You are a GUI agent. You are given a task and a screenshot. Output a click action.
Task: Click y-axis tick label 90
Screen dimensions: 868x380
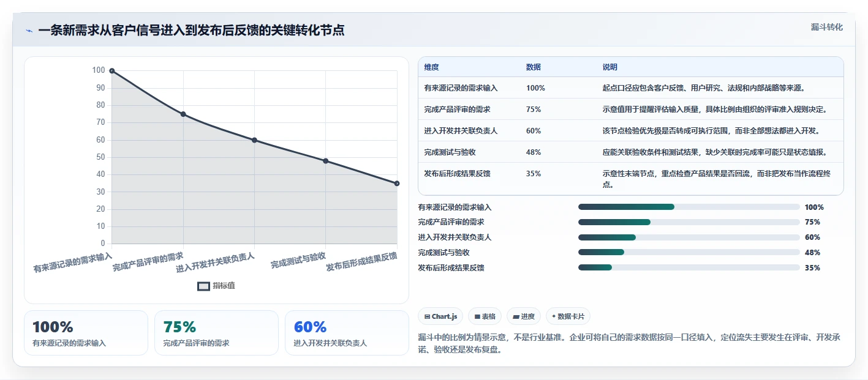[99, 88]
